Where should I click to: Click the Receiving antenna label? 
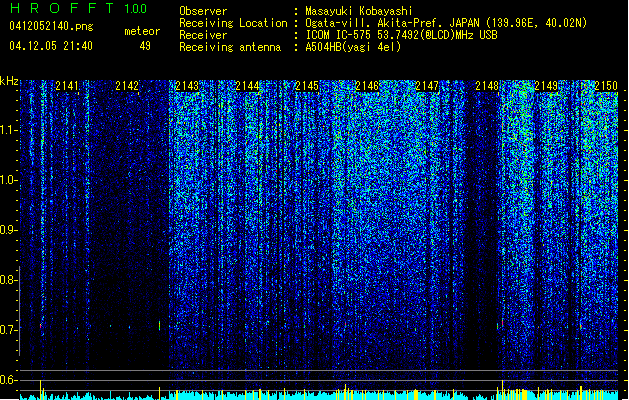(230, 47)
